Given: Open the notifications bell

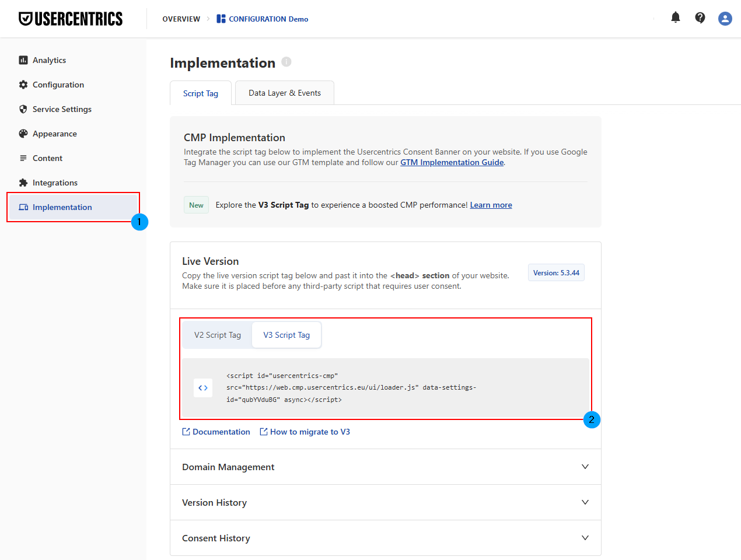Looking at the screenshot, I should tap(676, 17).
